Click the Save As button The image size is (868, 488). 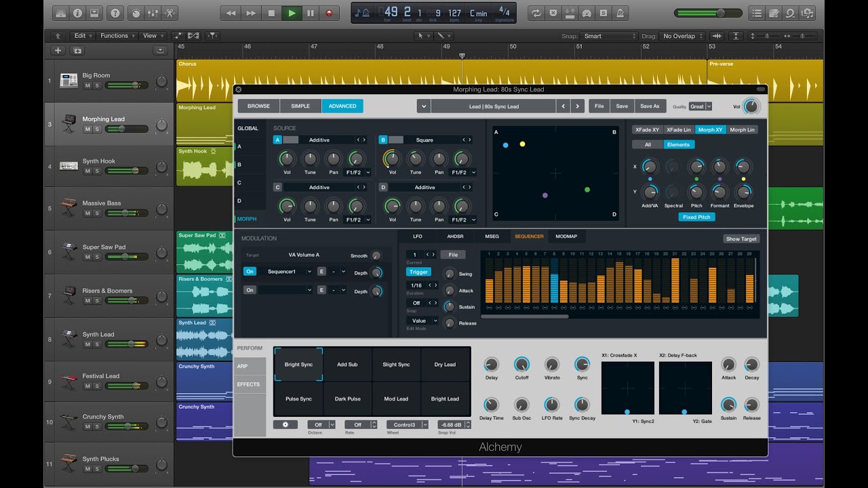click(650, 106)
